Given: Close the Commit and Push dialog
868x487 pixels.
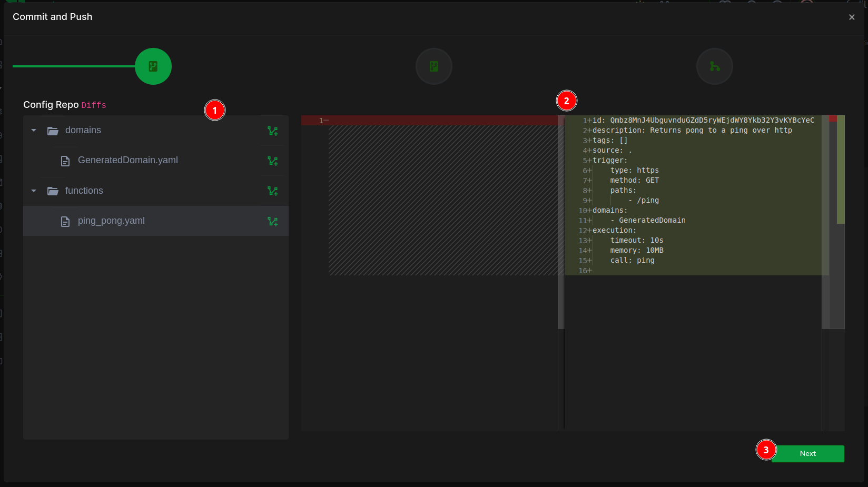Looking at the screenshot, I should point(852,17).
